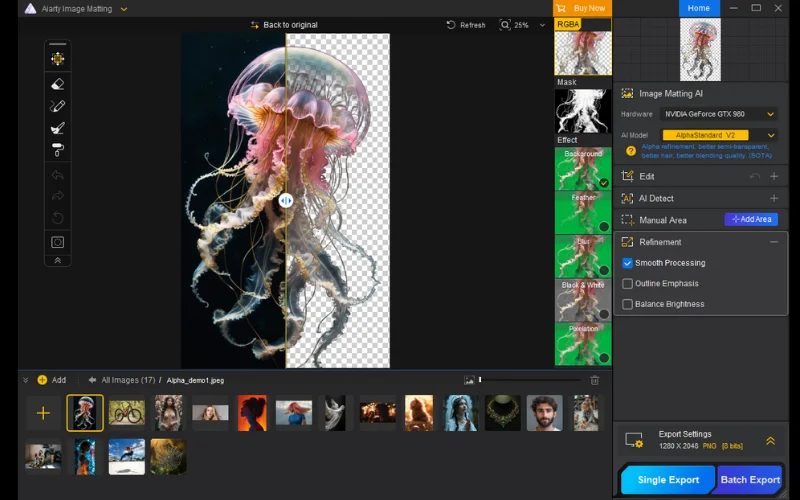Select the paint roller tool
800x500 pixels.
pyautogui.click(x=58, y=150)
